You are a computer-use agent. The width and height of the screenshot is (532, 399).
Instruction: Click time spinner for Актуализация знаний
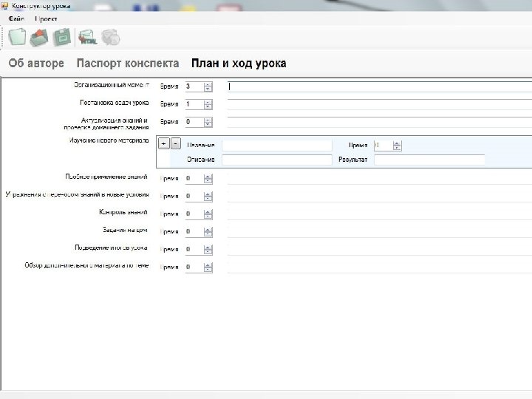(x=208, y=122)
